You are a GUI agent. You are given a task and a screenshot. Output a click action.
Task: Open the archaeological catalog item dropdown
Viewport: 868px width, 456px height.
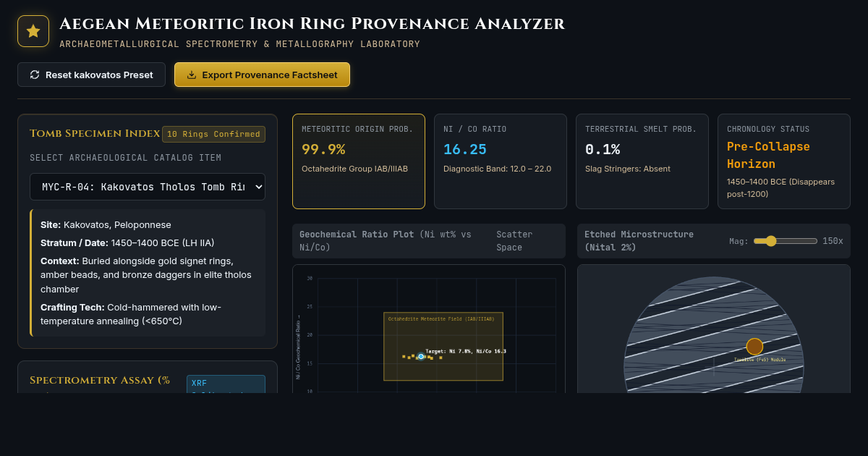(x=148, y=187)
